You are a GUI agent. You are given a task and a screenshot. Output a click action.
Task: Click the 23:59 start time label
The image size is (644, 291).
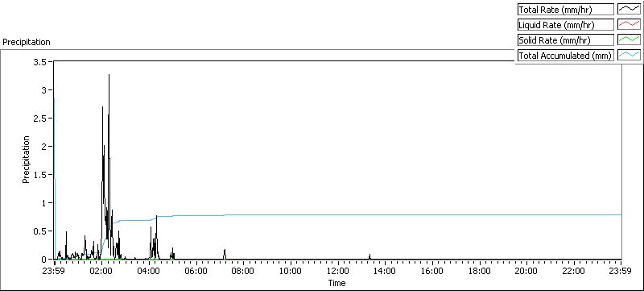[54, 271]
